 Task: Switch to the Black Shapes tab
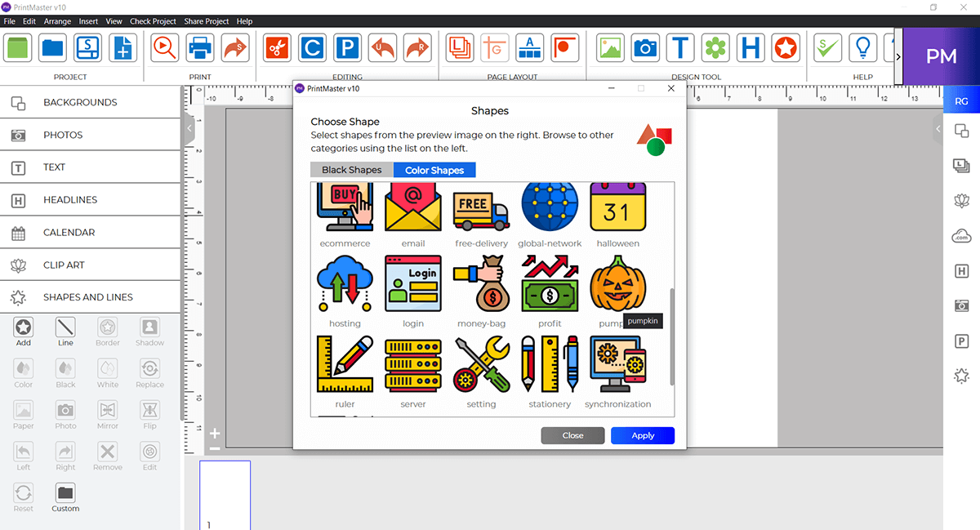[x=351, y=170]
